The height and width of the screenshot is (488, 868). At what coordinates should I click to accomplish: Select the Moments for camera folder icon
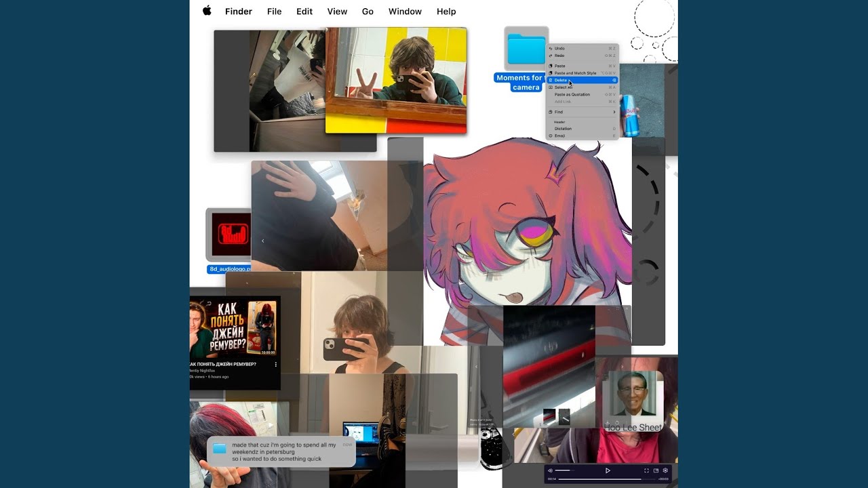526,49
